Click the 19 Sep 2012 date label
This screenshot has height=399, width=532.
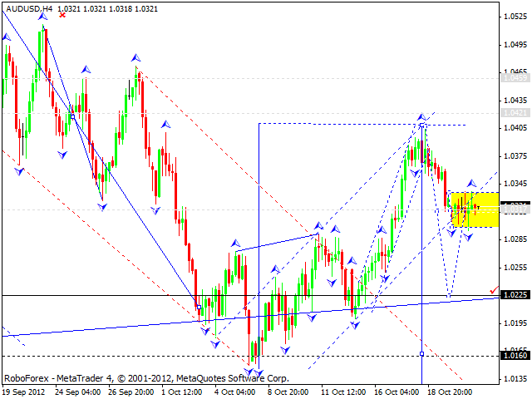coord(24,392)
